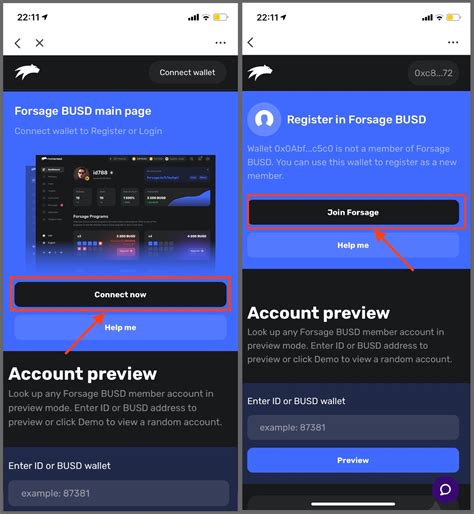Click the blue Preview button
The height and width of the screenshot is (514, 474).
click(353, 460)
